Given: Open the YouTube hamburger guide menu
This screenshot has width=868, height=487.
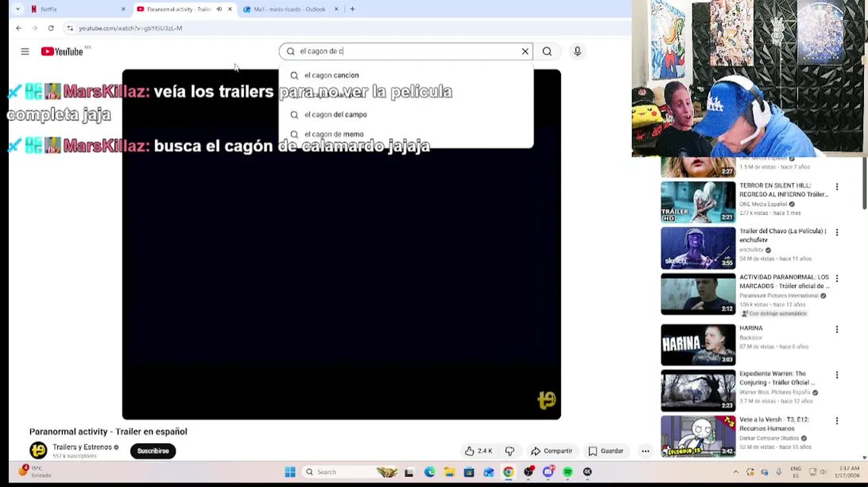Looking at the screenshot, I should (25, 51).
